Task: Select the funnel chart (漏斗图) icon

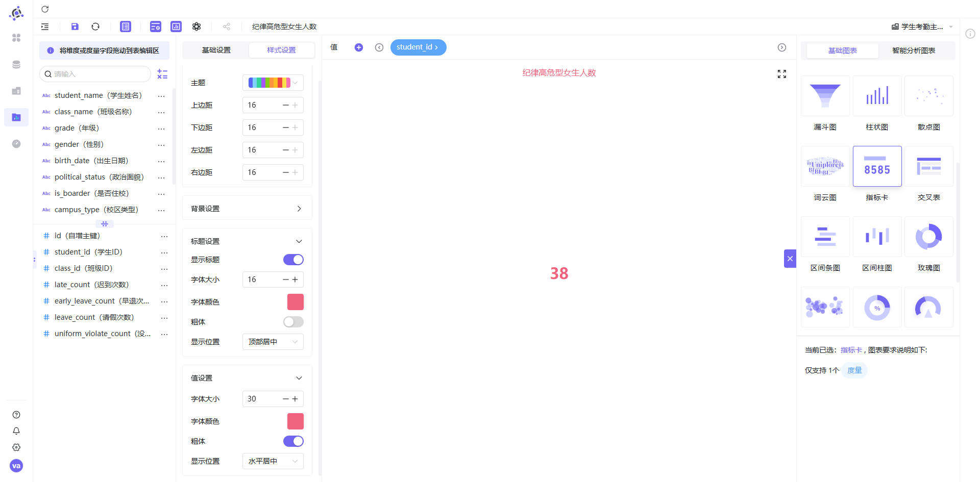Action: (x=825, y=96)
